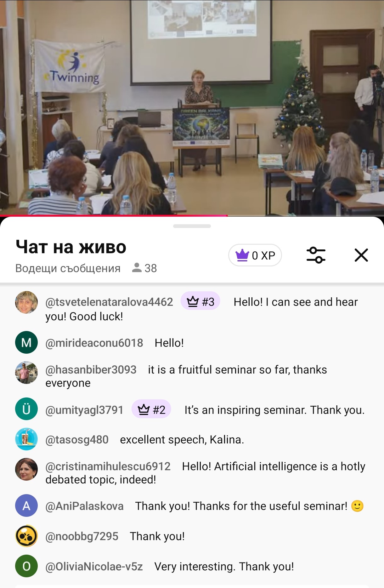Screen dimensions: 384x588
Task: Select the AniPalaskova username
Action: 85,506
